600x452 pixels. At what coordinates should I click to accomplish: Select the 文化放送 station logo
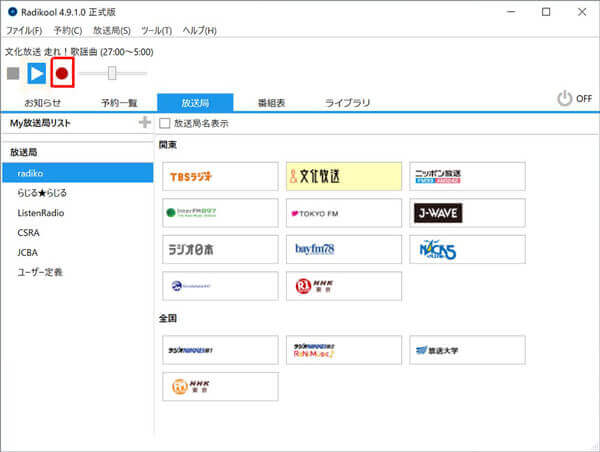[x=344, y=176]
